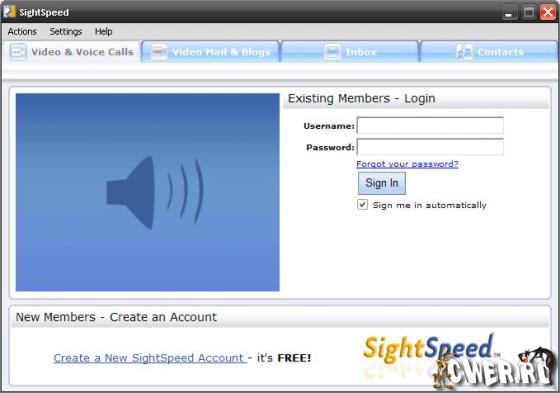The width and height of the screenshot is (560, 393).
Task: Focus the Username input field
Action: pyautogui.click(x=430, y=125)
